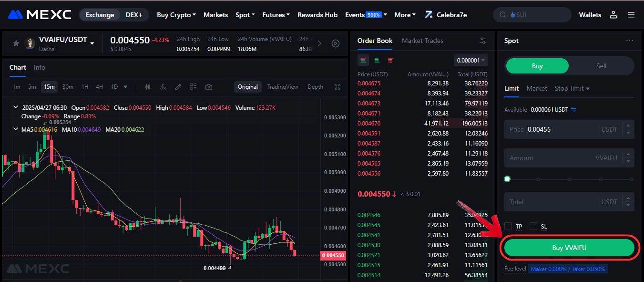Viewport: 644px width, 282px height.
Task: Expand the Events dropdown menu
Action: [366, 15]
